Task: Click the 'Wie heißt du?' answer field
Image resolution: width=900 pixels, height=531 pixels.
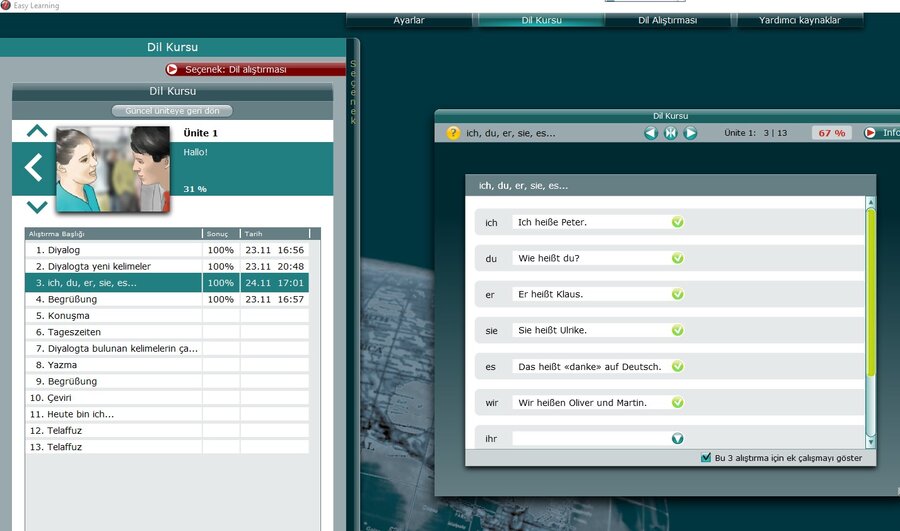Action: (591, 258)
